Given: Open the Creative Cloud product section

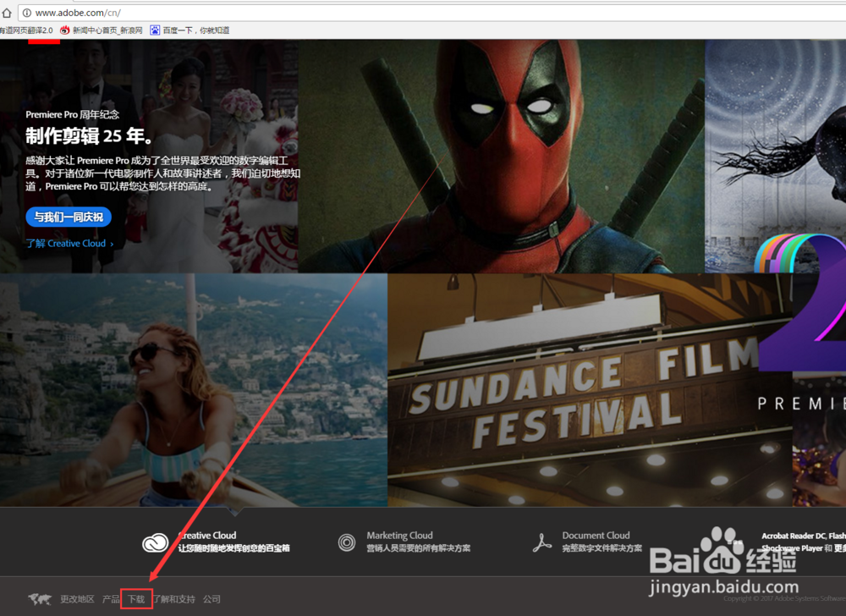Looking at the screenshot, I should point(216,542).
